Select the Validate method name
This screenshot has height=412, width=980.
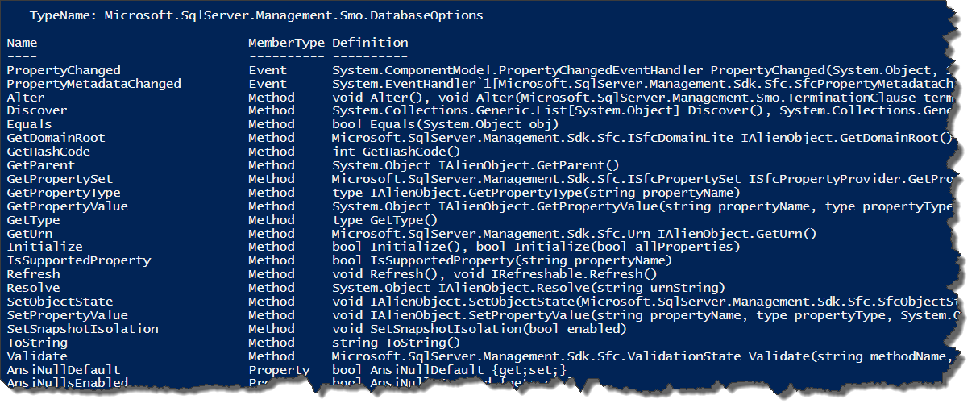point(37,356)
